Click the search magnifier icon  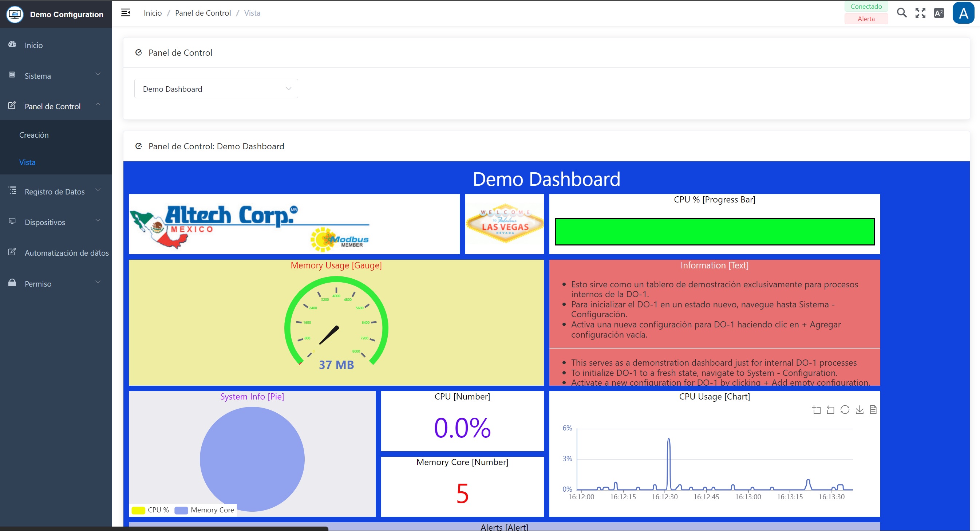tap(901, 13)
